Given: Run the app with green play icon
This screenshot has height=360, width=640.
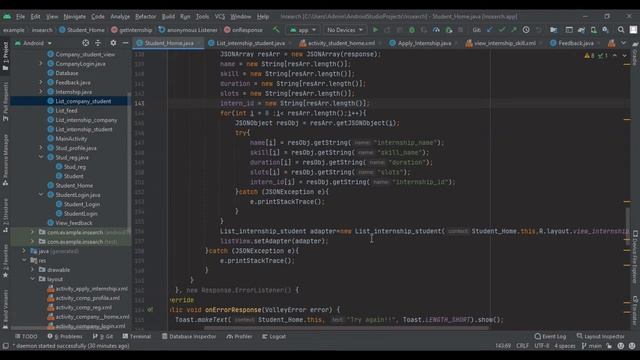Looking at the screenshot, I should [375, 30].
